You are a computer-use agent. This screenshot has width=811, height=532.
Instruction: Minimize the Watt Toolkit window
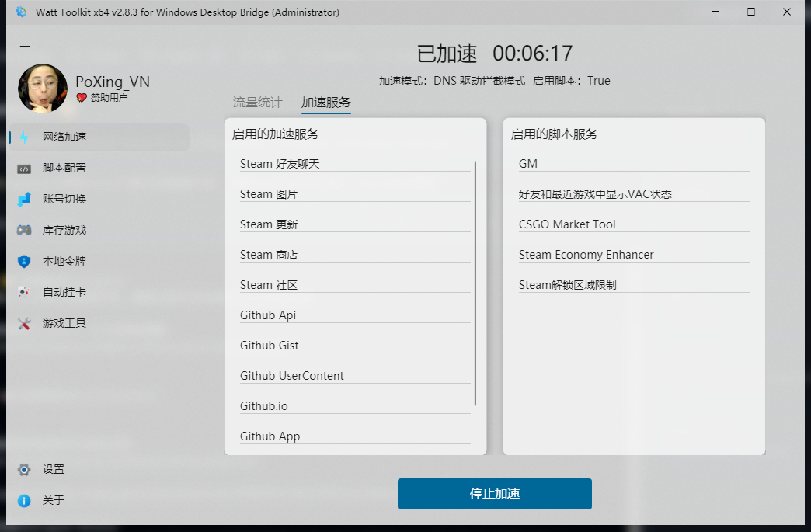pyautogui.click(x=715, y=12)
